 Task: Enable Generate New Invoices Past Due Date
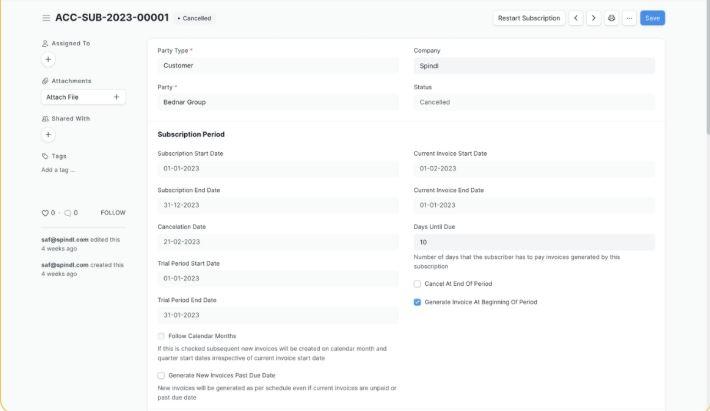(x=162, y=375)
